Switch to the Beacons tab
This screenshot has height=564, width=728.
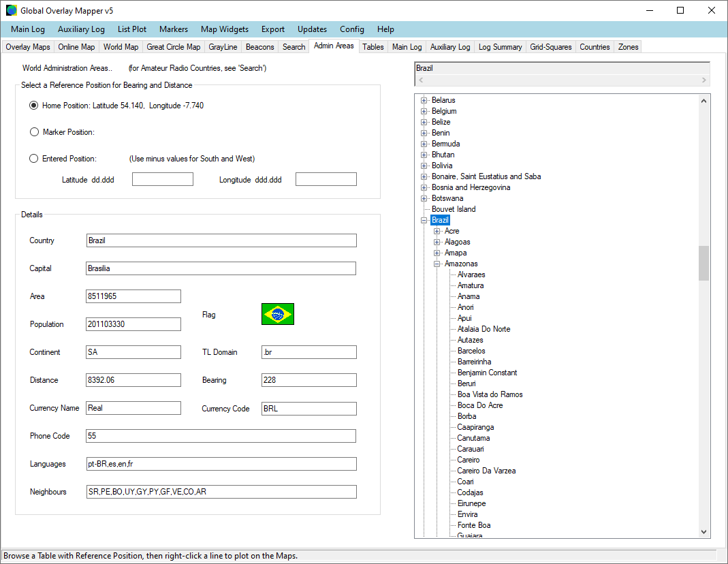point(260,47)
